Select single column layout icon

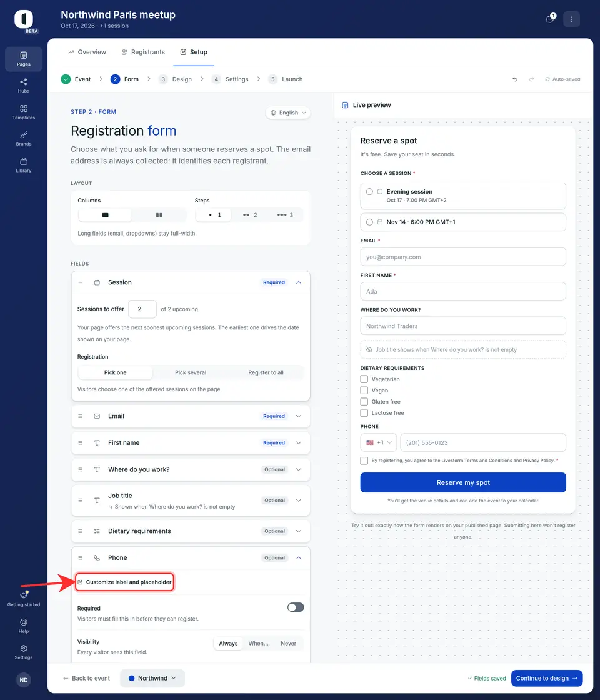click(x=105, y=215)
